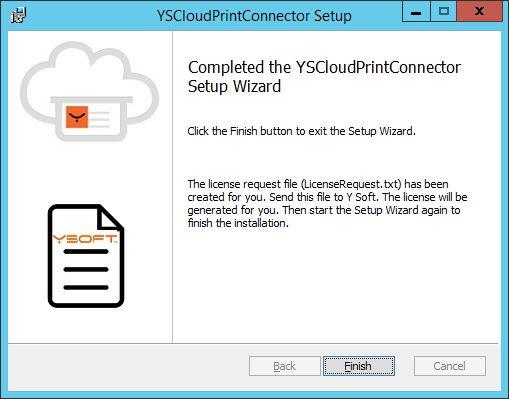Click the 'Send this file to Y Soft' sentence
The height and width of the screenshot is (399, 509).
[323, 197]
